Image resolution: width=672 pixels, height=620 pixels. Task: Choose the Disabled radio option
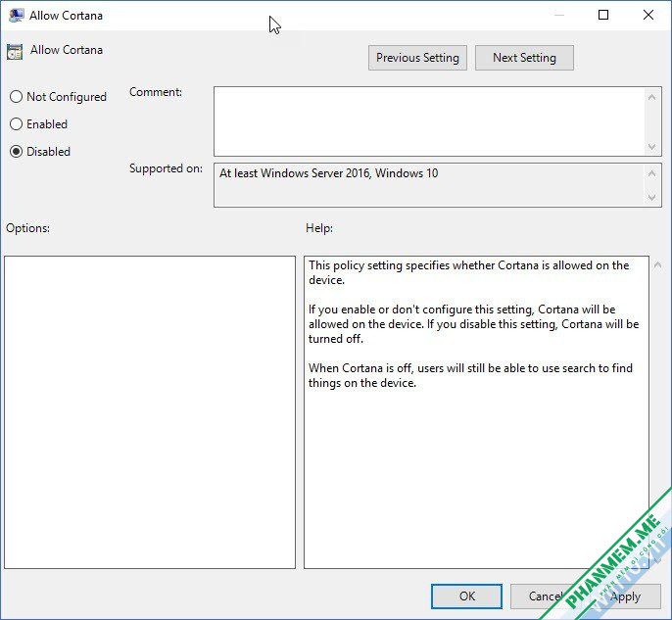16,151
